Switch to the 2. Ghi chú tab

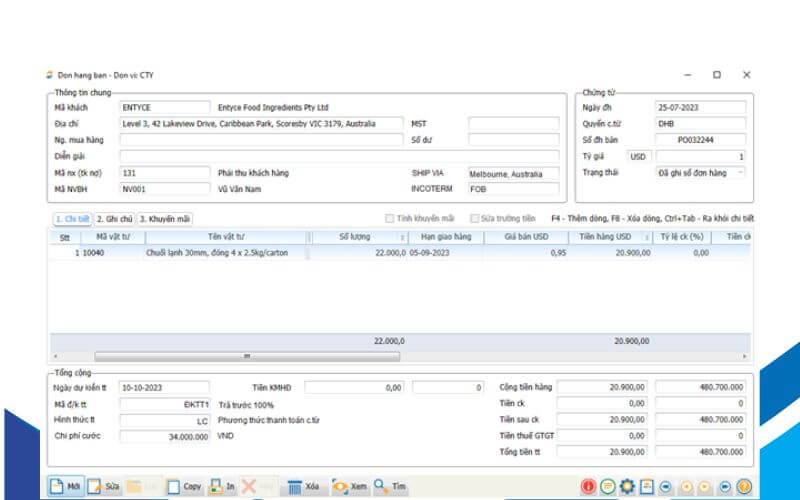[114, 218]
